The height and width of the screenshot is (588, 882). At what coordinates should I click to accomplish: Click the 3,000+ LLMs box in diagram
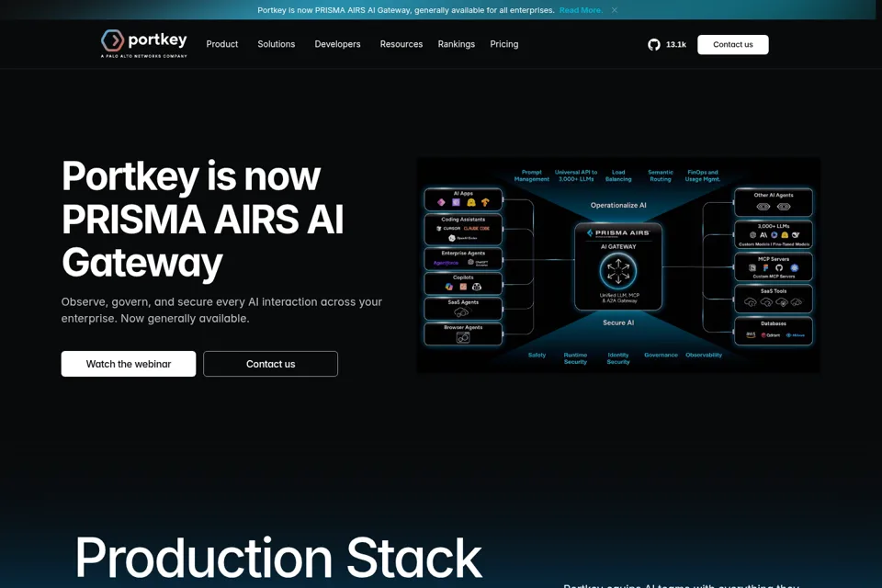pyautogui.click(x=774, y=234)
